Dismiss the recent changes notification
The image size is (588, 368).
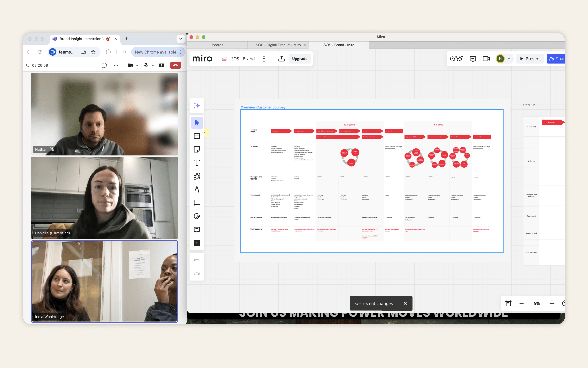coord(405,303)
